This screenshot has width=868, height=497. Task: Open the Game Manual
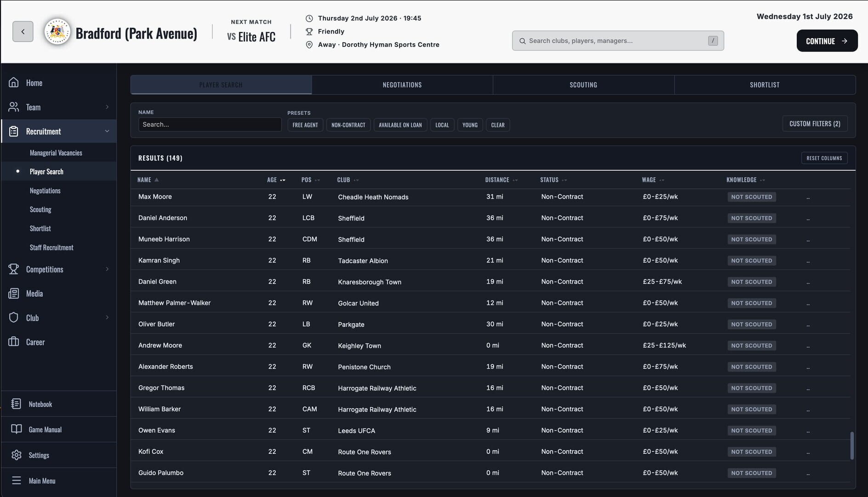pos(58,429)
